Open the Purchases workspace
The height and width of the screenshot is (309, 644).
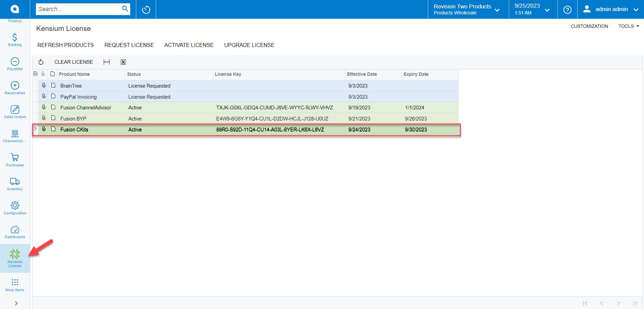pyautogui.click(x=15, y=160)
